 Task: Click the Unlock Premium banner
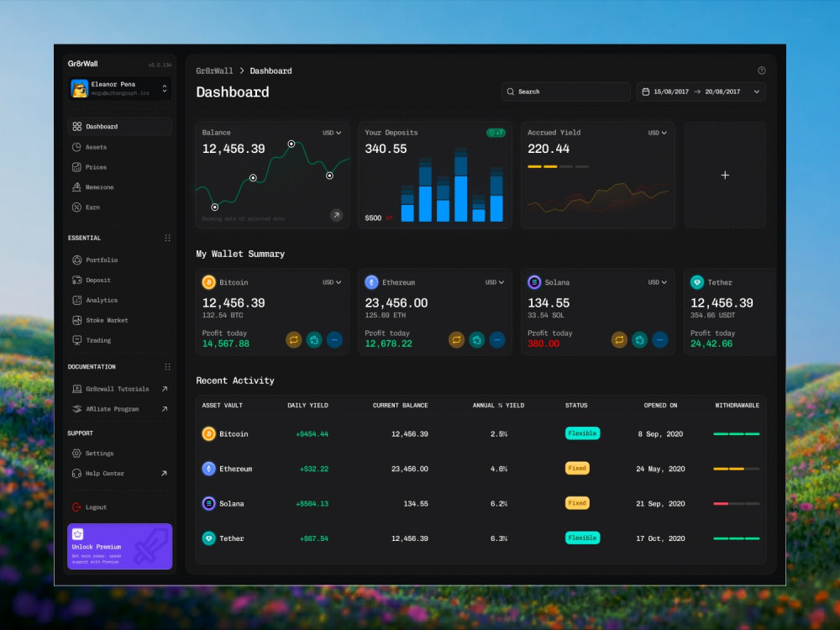(120, 547)
